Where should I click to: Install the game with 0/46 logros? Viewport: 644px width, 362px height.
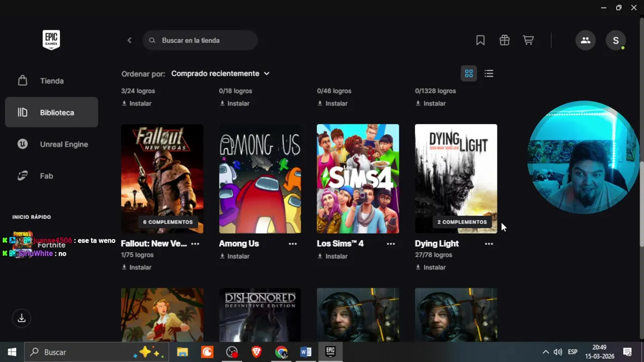click(332, 104)
